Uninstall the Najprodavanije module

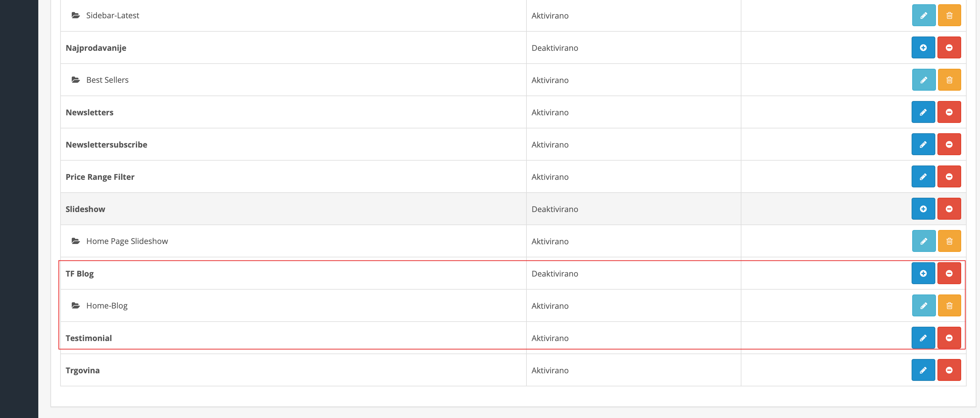(x=949, y=47)
